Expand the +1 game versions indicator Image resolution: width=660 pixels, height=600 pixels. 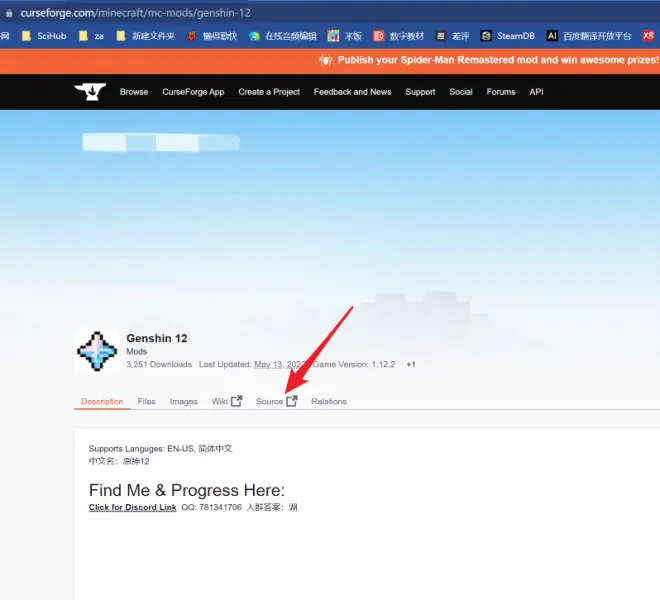tap(410, 365)
